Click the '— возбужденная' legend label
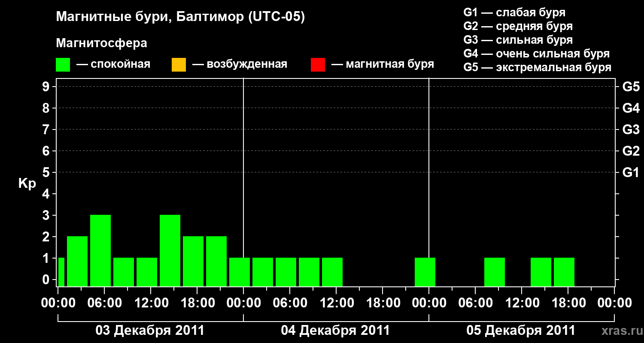The height and width of the screenshot is (343, 644). (240, 65)
